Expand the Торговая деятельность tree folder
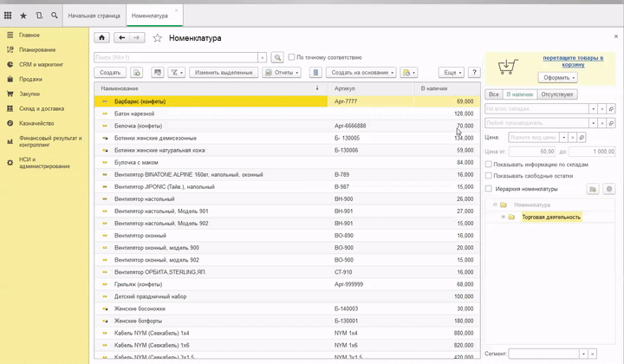Viewport: 624px width, 364px height. 503,217
